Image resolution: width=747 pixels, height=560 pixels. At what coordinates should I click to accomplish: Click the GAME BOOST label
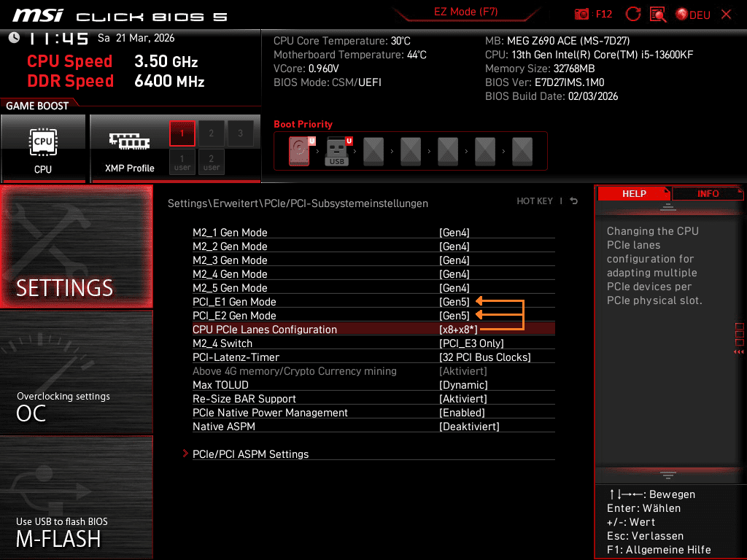point(37,106)
